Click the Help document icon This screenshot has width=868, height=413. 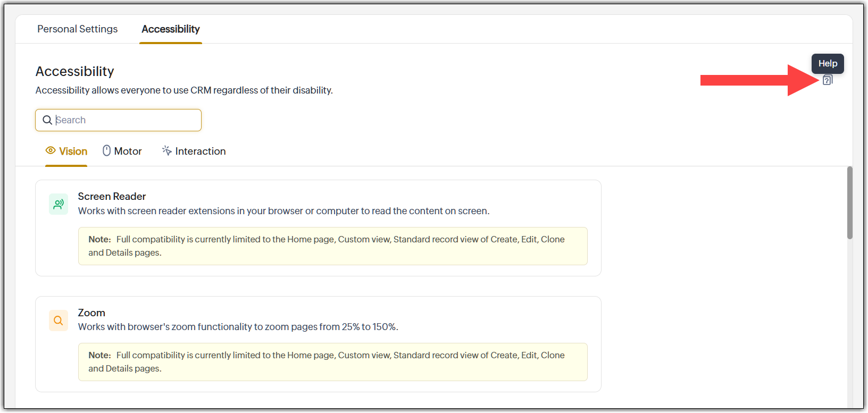(x=827, y=80)
